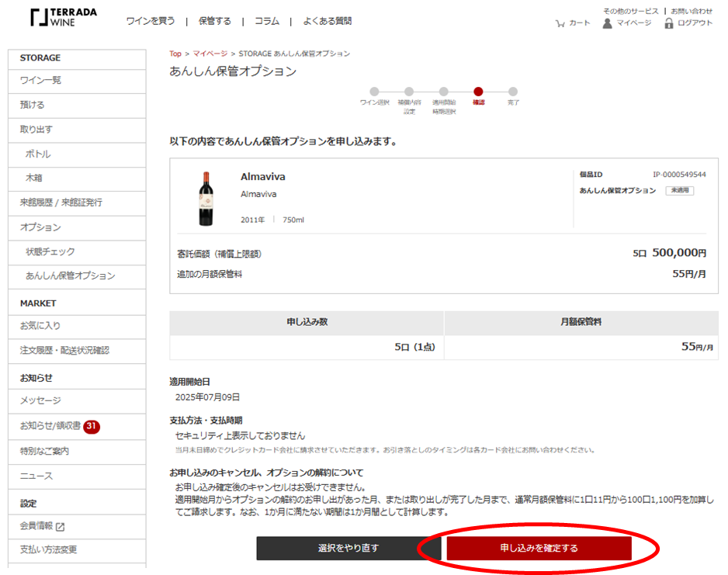Screen dimensions: 728x575
Task: Click the 補償内容設定 step marker
Action: (x=409, y=92)
